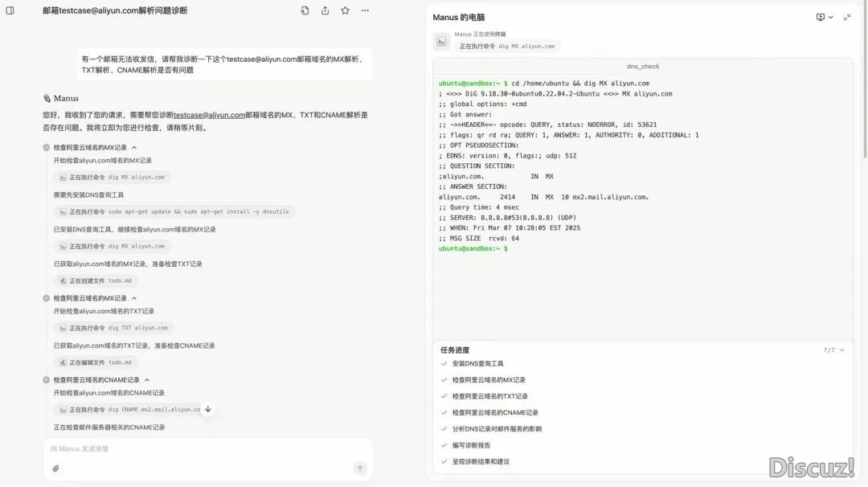Click the share icon in header
Viewport: 868px width, 487px height.
coord(325,10)
